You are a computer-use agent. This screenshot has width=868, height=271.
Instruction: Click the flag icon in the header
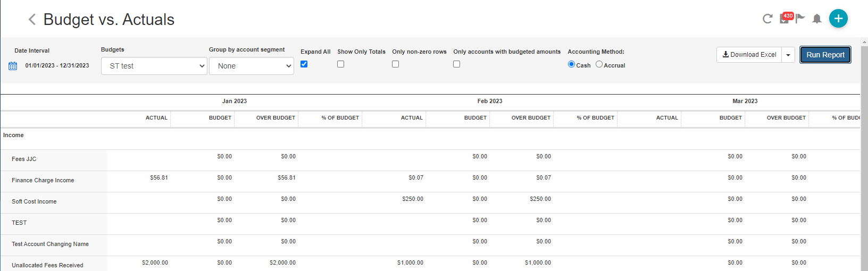tap(800, 19)
